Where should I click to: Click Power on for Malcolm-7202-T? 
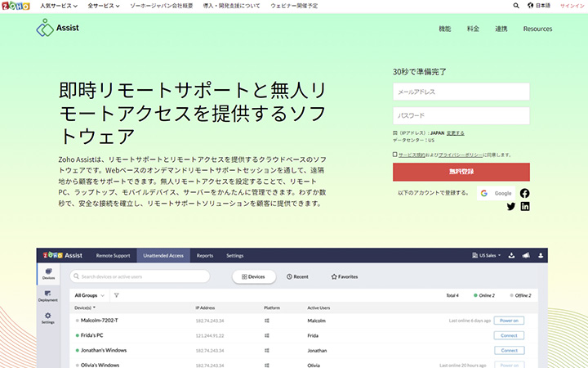click(509, 321)
